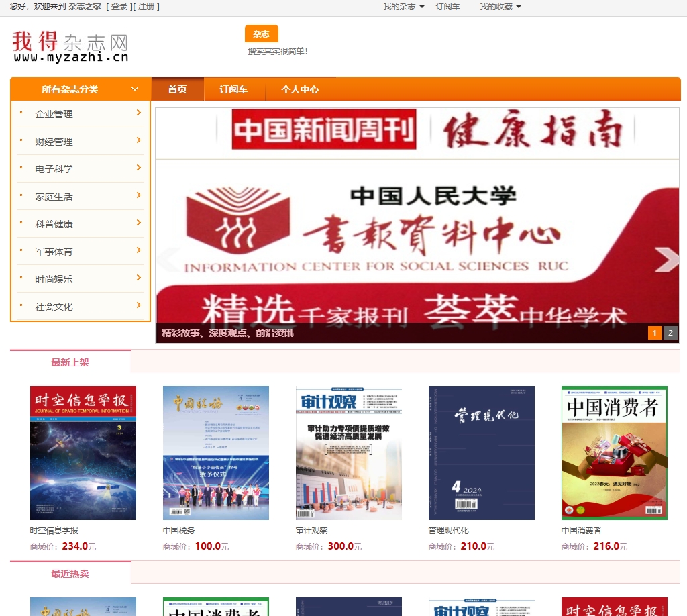Select the 家庭生活 category
This screenshot has width=687, height=616.
54,197
